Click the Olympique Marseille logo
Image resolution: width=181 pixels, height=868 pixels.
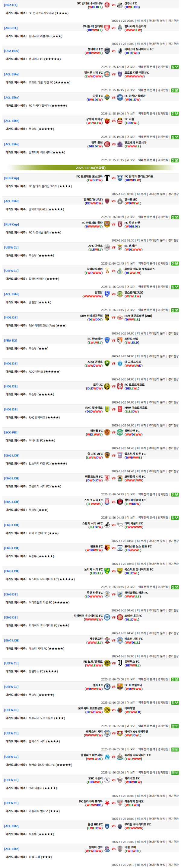tap(107, 757)
